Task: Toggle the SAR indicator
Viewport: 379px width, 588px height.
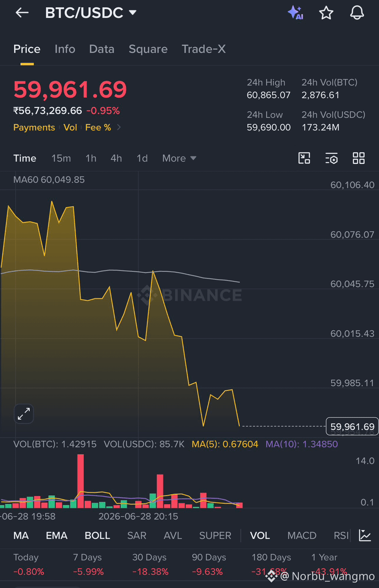Action: click(x=137, y=535)
